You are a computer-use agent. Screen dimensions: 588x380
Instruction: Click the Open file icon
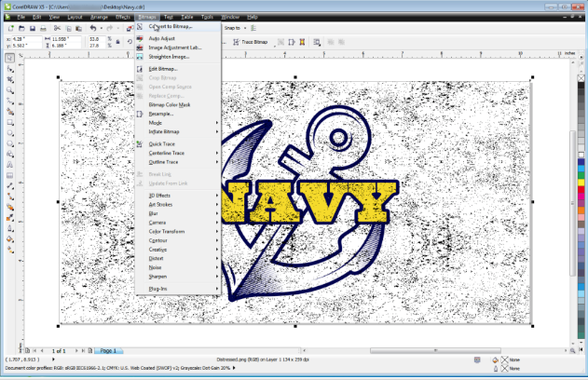pyautogui.click(x=21, y=28)
